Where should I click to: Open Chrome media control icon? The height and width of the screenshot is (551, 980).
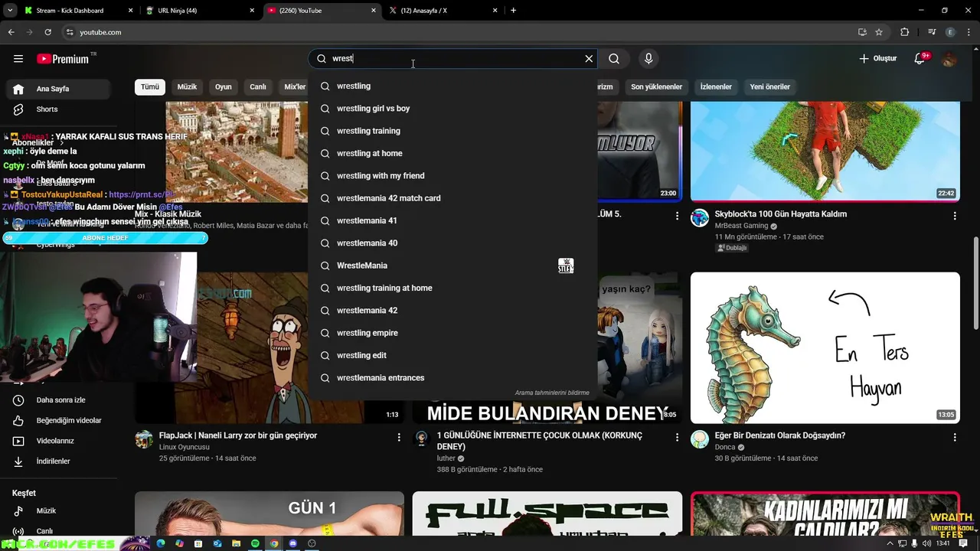(932, 32)
